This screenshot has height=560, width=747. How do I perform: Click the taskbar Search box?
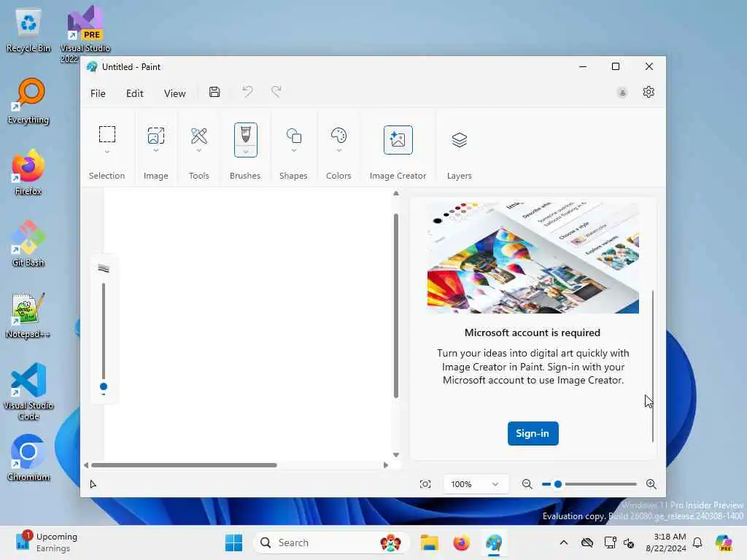(332, 542)
